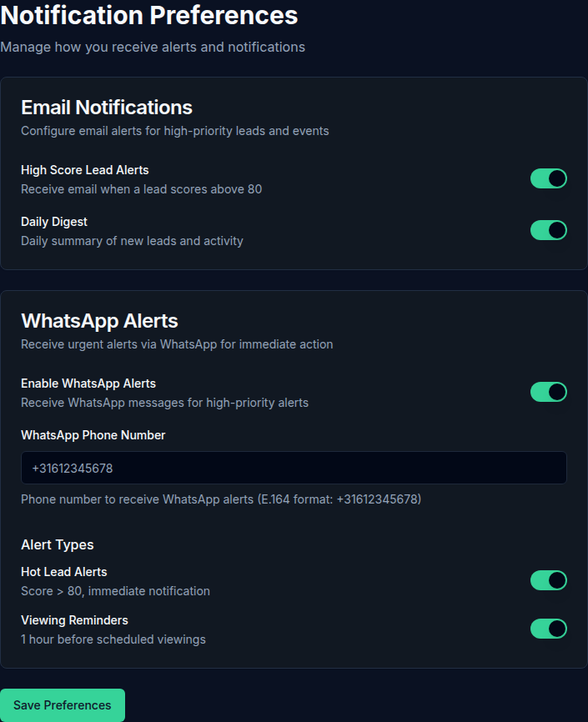The image size is (588, 722).
Task: Click the Score > 80 description text
Action: coord(114,591)
